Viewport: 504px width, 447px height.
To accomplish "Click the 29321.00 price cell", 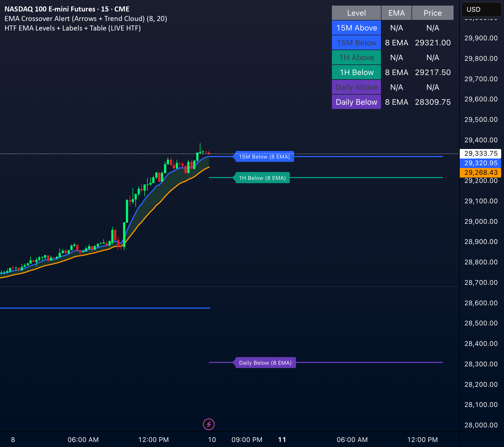I will click(x=433, y=43).
